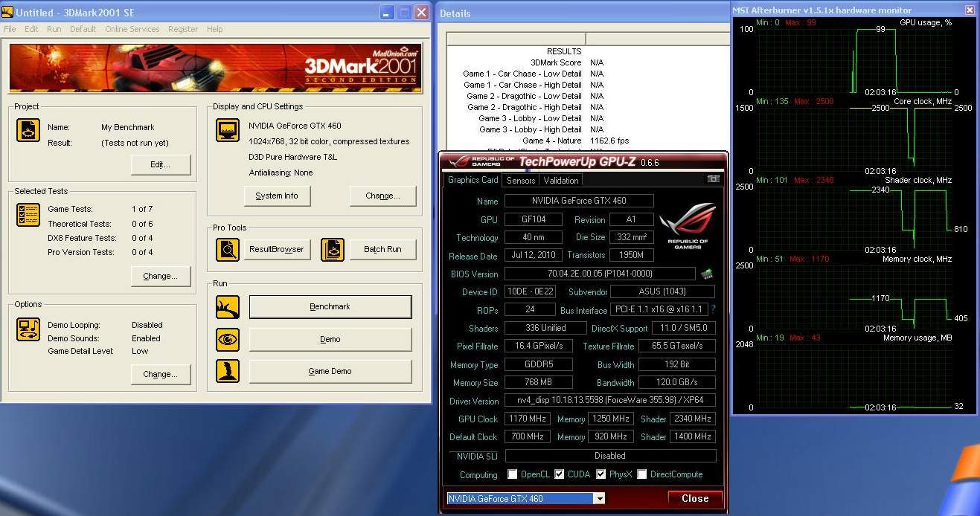Click the Shader clock graph in Afterburner
Viewport: 980px width, 516px height.
coord(854,219)
